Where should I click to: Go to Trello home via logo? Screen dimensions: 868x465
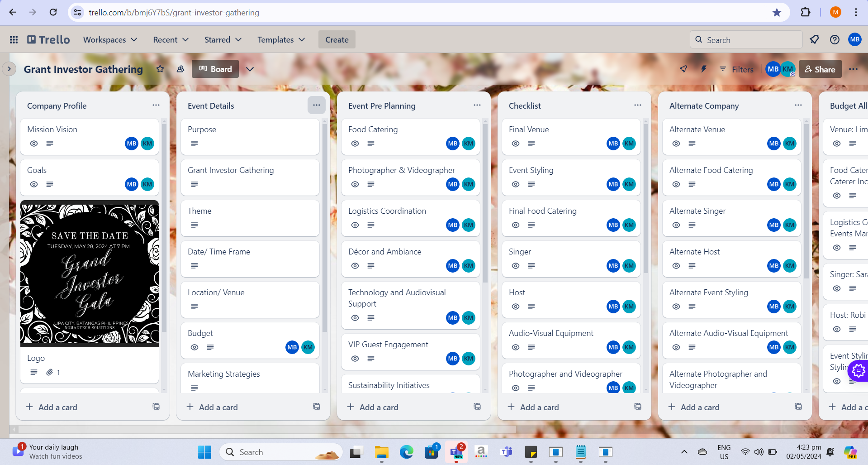[x=48, y=40]
